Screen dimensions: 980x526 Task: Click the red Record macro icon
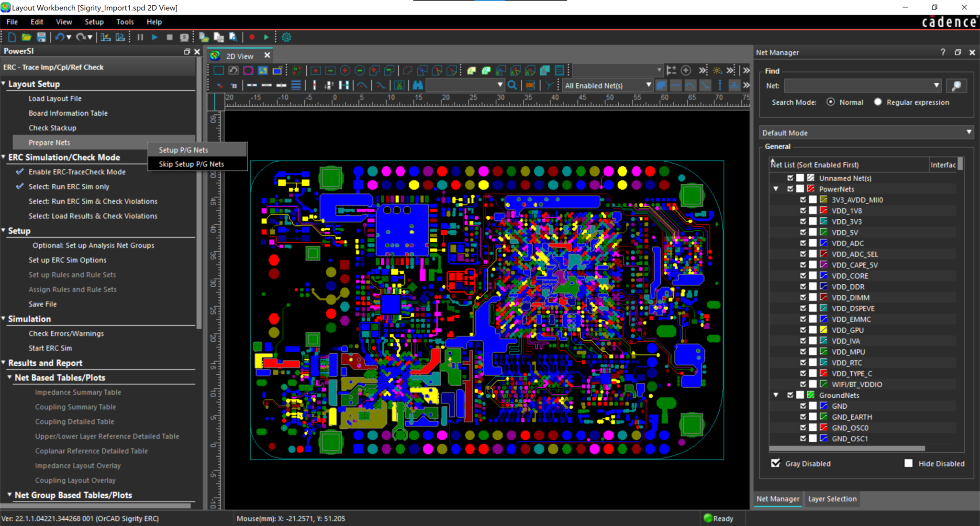[252, 37]
